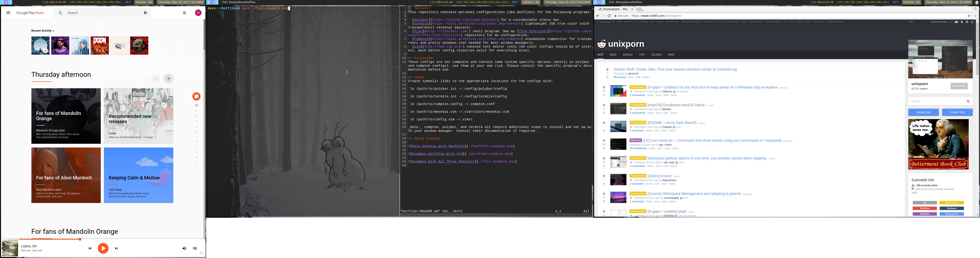Expand preview of the GNOME Dark MacOS post
Screen dimensions: 980x258
pyautogui.click(x=631, y=127)
